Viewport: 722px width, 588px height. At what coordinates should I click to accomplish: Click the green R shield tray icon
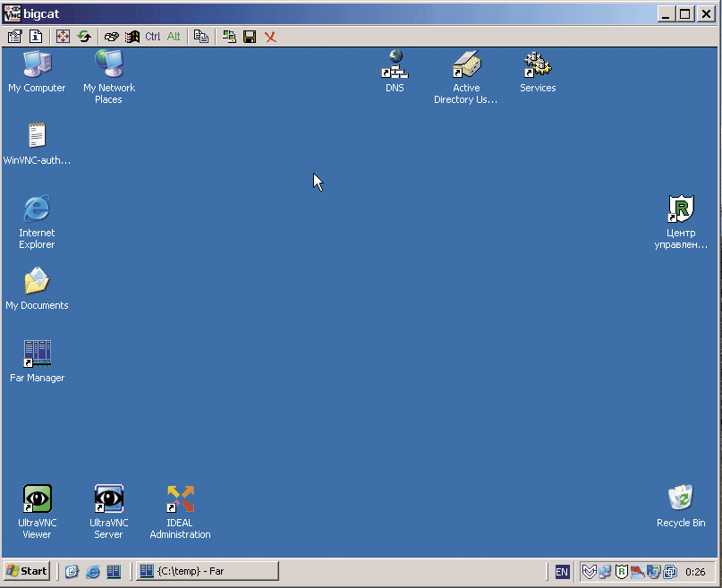621,571
